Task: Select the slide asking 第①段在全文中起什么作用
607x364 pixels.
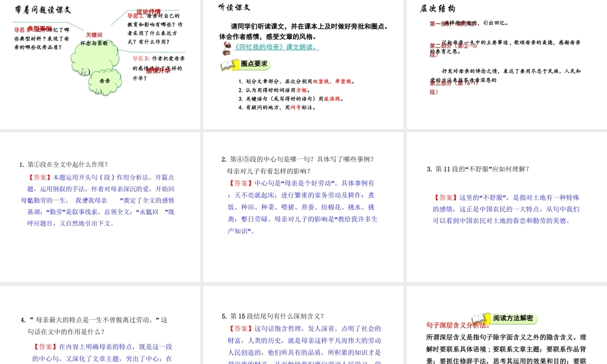Action: [x=100, y=207]
